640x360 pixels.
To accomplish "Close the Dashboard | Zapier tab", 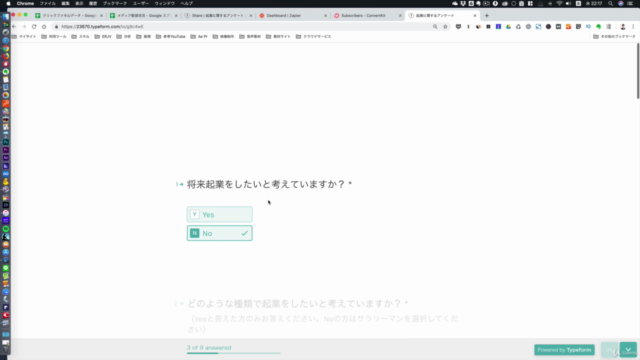I will tap(325, 16).
